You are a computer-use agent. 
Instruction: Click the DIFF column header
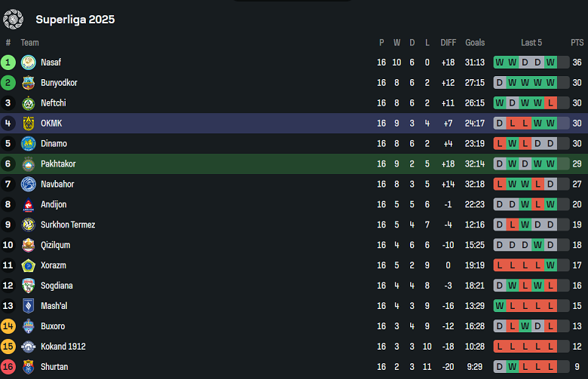click(x=449, y=43)
